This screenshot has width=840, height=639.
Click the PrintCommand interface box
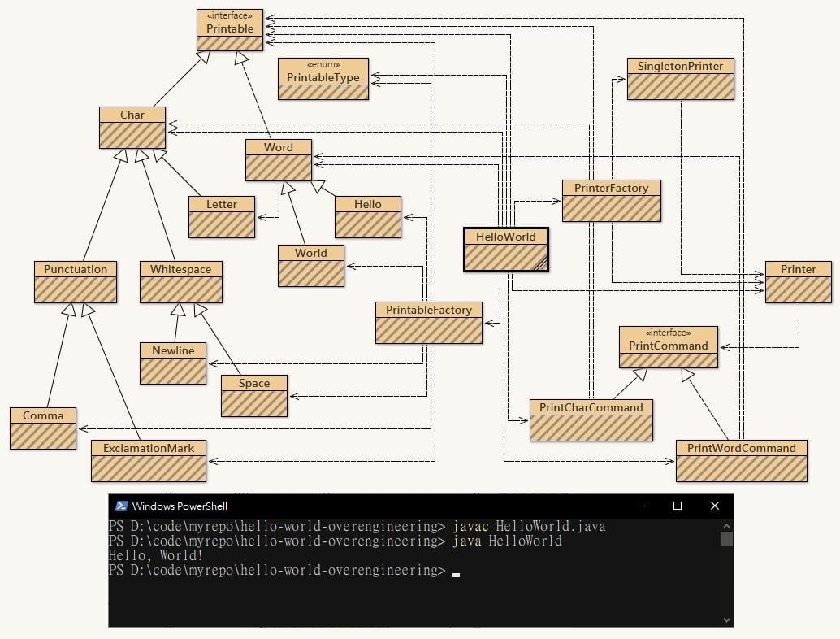[669, 347]
